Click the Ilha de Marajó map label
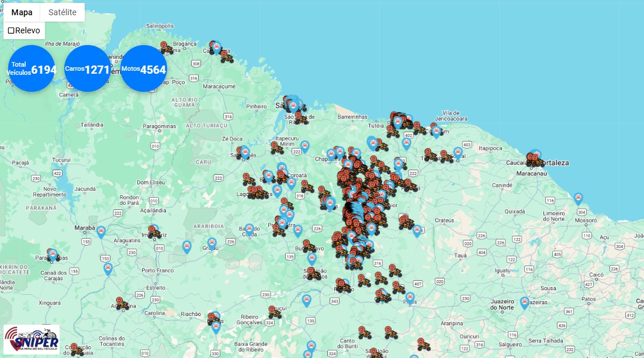This screenshot has height=358, width=644. tap(63, 44)
